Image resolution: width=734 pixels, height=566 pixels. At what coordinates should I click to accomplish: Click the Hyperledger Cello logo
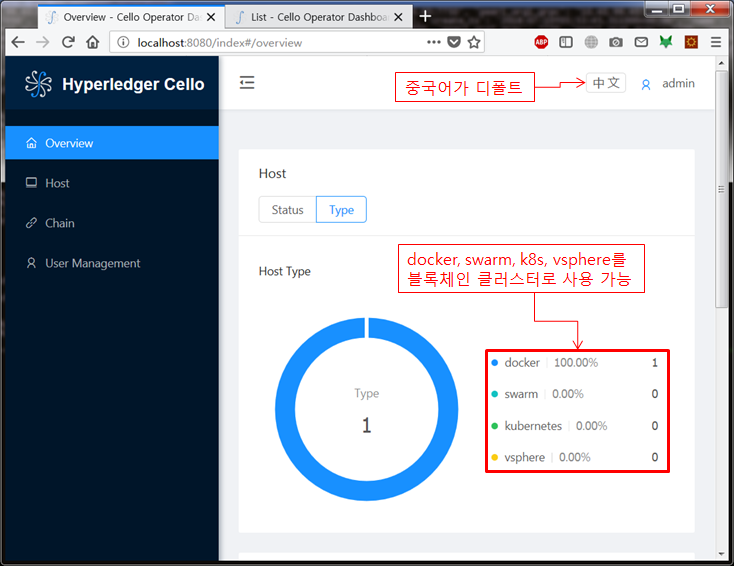tap(38, 84)
